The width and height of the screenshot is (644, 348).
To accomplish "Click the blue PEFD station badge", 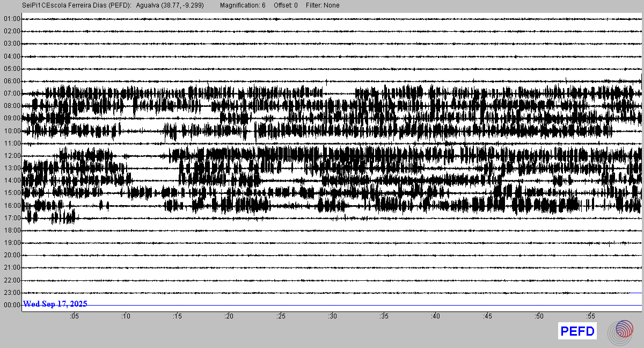I will (577, 331).
